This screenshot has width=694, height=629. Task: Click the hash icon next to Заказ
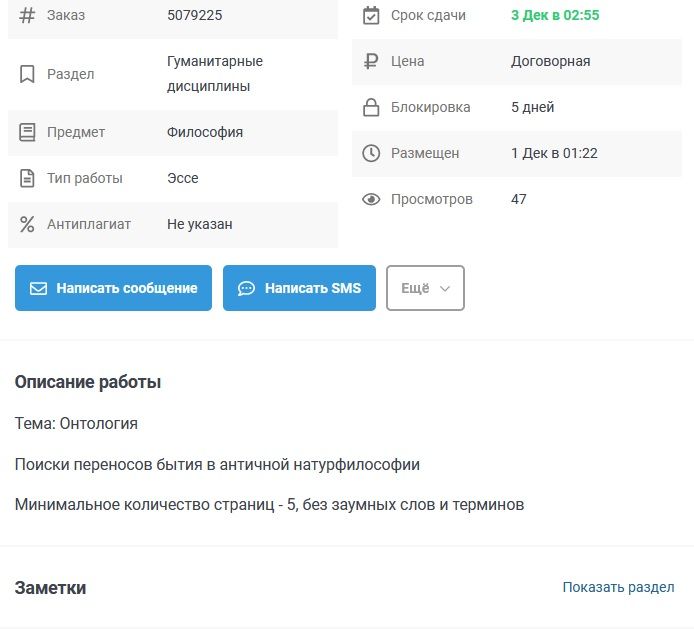coord(27,16)
